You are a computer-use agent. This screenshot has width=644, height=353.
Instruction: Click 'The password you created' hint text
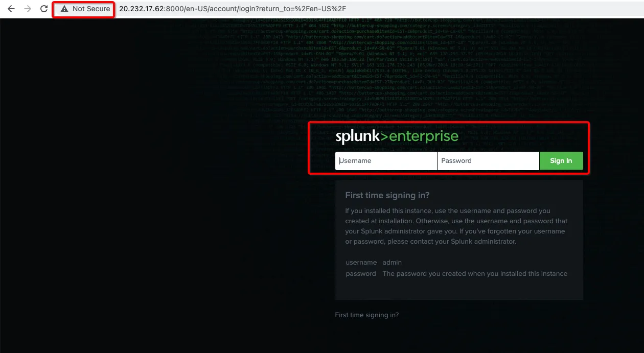click(475, 274)
